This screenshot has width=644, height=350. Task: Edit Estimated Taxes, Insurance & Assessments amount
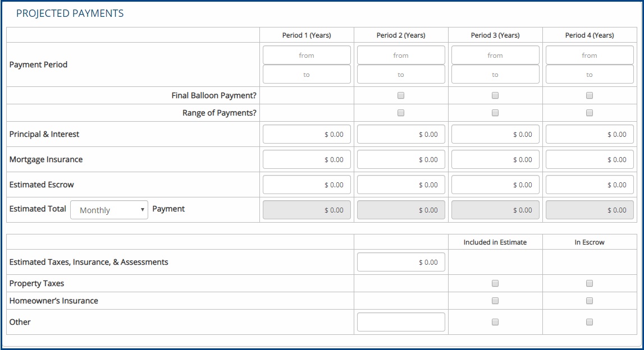coord(401,262)
